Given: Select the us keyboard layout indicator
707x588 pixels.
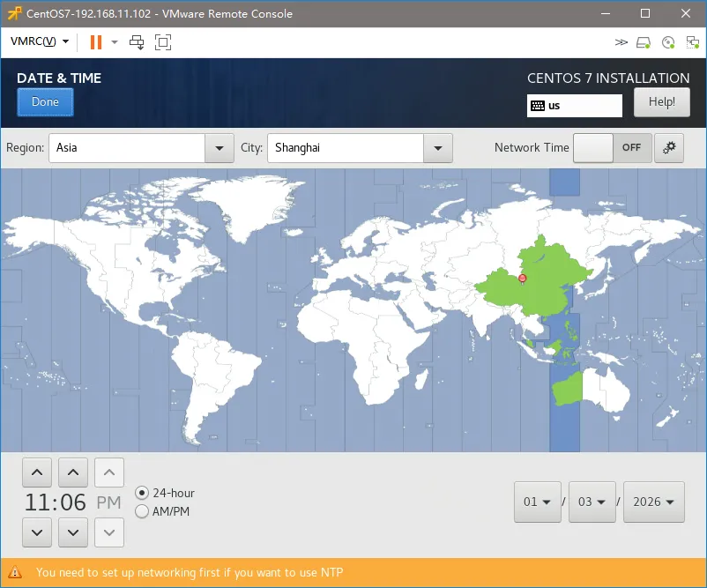Looking at the screenshot, I should tap(575, 106).
